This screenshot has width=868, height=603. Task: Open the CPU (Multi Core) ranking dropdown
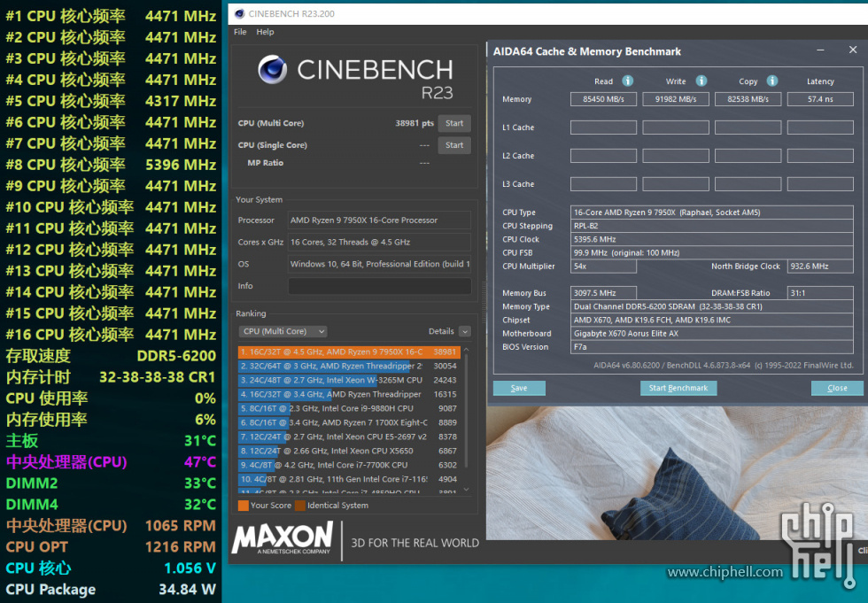click(283, 331)
